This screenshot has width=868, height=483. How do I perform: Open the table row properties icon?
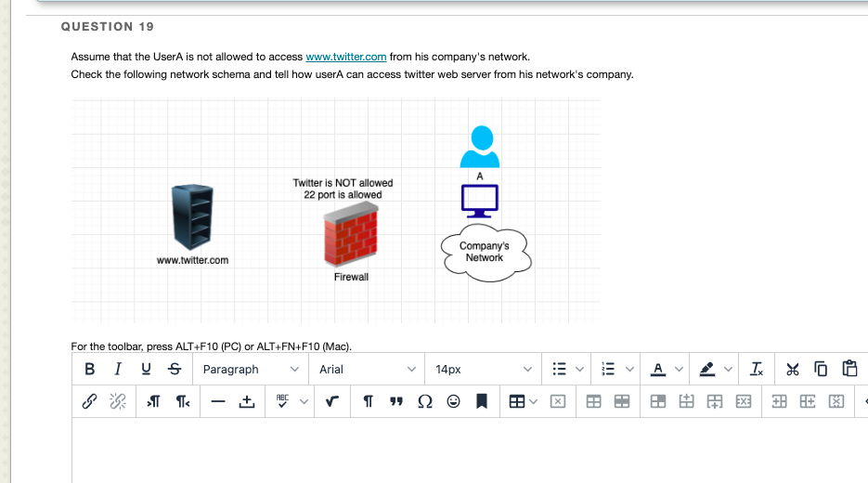[x=622, y=401]
